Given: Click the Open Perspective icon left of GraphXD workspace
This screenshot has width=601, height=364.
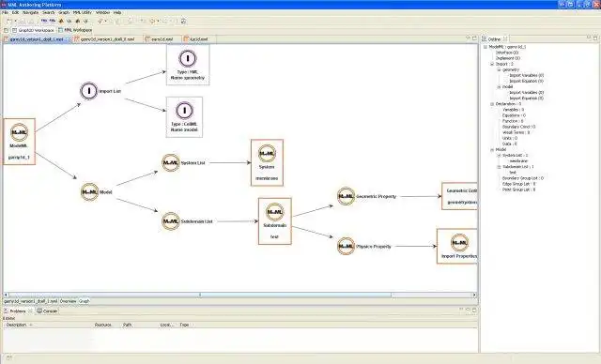Looking at the screenshot, I should click(7, 30).
